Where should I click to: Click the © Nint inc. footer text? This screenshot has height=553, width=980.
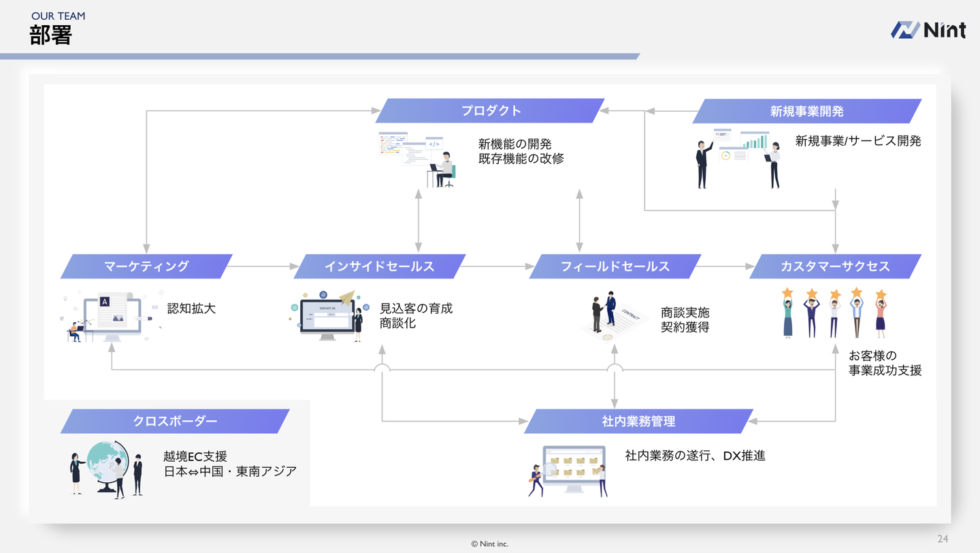490,543
